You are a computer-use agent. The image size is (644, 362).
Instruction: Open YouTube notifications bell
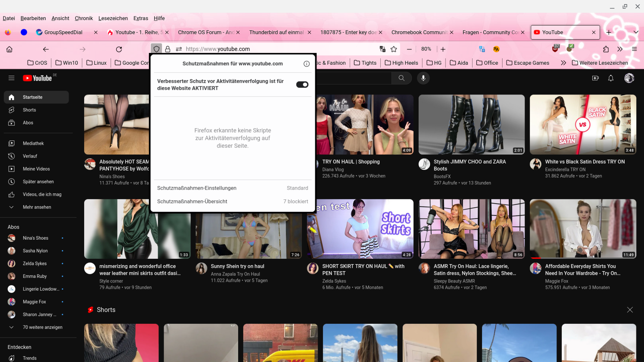click(x=611, y=78)
